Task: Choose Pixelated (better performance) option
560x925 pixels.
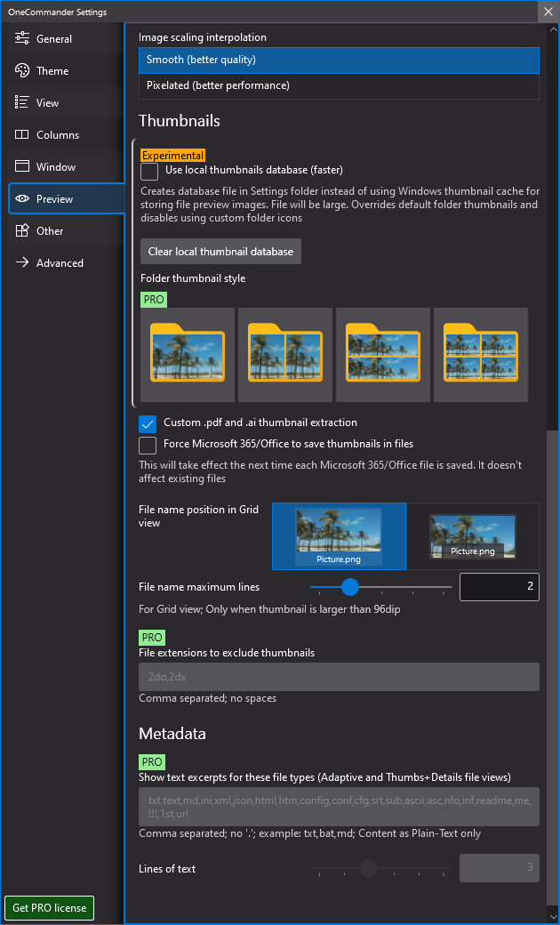Action: coord(339,85)
